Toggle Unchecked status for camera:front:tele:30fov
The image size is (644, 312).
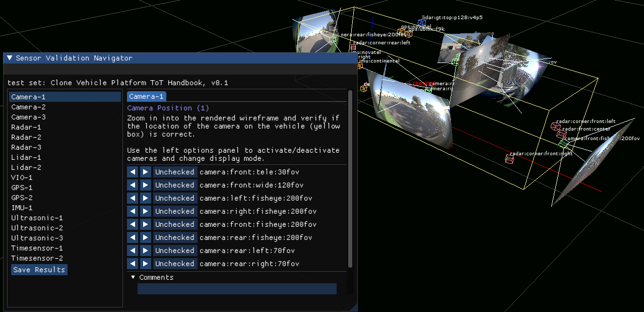[174, 172]
